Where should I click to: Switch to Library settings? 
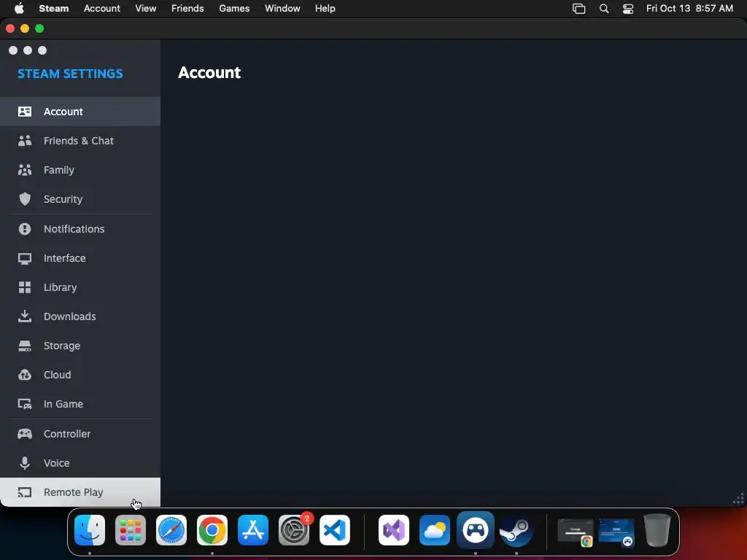[80, 287]
